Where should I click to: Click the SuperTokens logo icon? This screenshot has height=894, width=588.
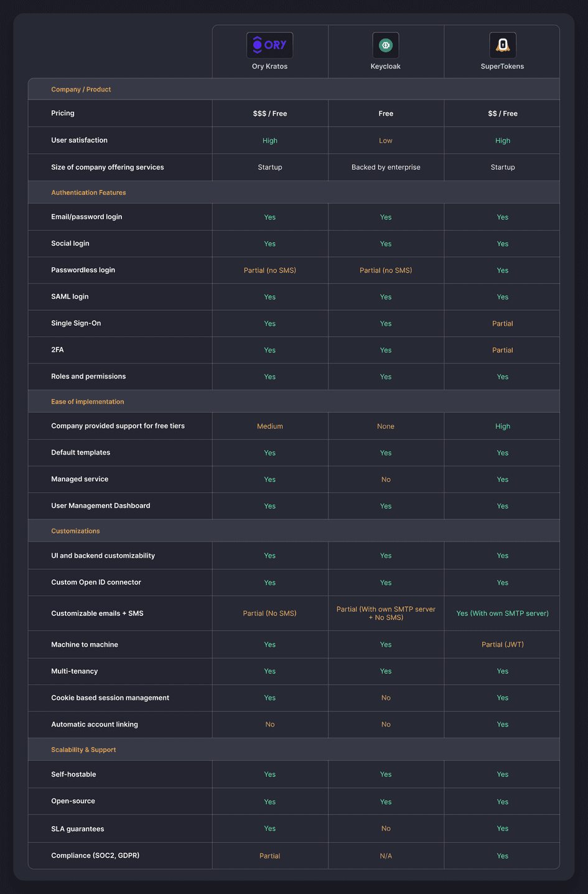click(502, 44)
